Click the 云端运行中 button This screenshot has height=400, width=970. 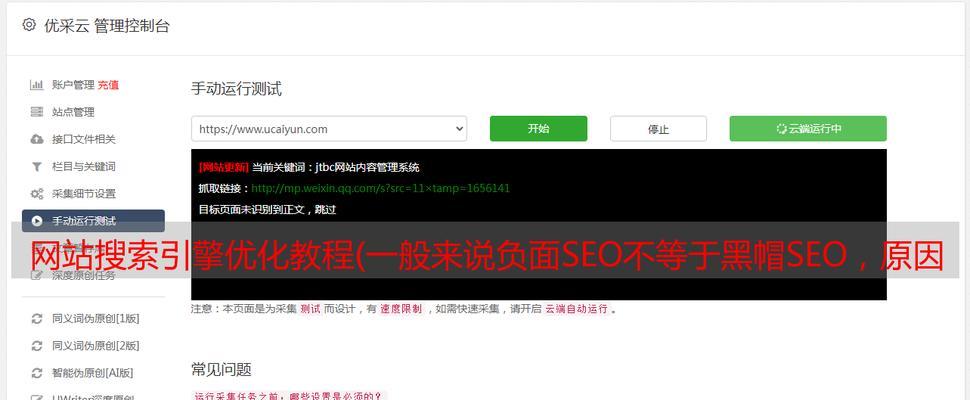(x=808, y=129)
